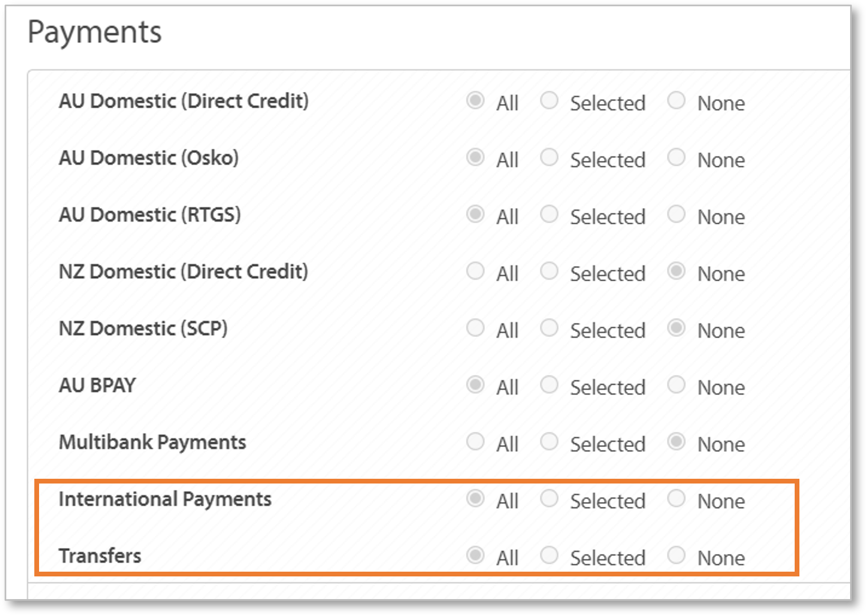
Task: Choose "Selected" for AU Domestic (Direct Credit)
Action: [549, 100]
